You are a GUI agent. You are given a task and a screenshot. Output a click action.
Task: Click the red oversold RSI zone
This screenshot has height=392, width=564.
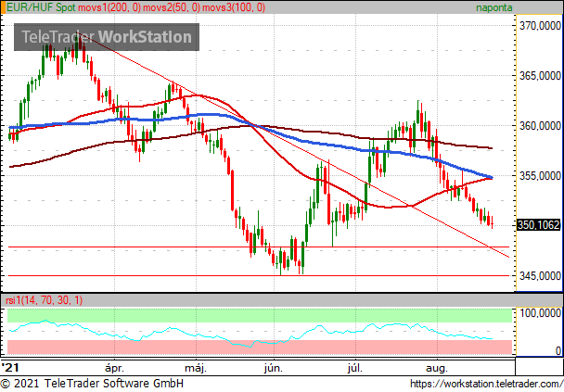(260, 348)
